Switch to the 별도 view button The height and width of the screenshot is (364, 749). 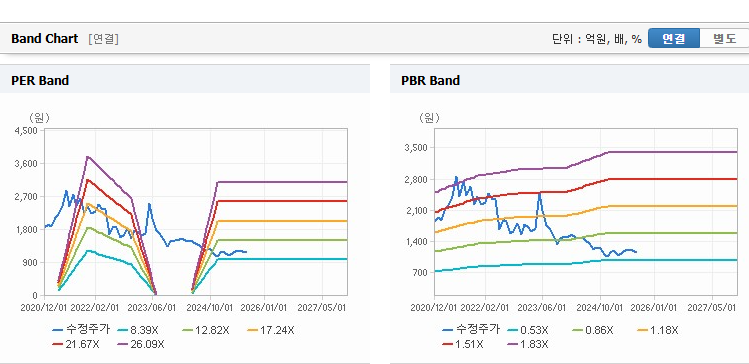tap(724, 39)
